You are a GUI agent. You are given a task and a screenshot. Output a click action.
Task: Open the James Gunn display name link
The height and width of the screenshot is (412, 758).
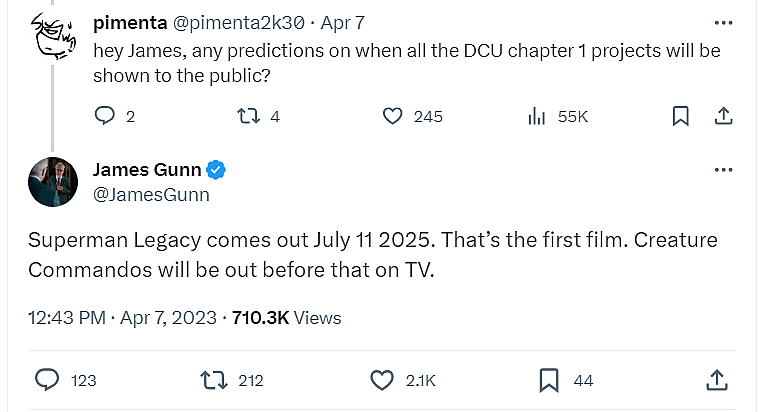146,170
